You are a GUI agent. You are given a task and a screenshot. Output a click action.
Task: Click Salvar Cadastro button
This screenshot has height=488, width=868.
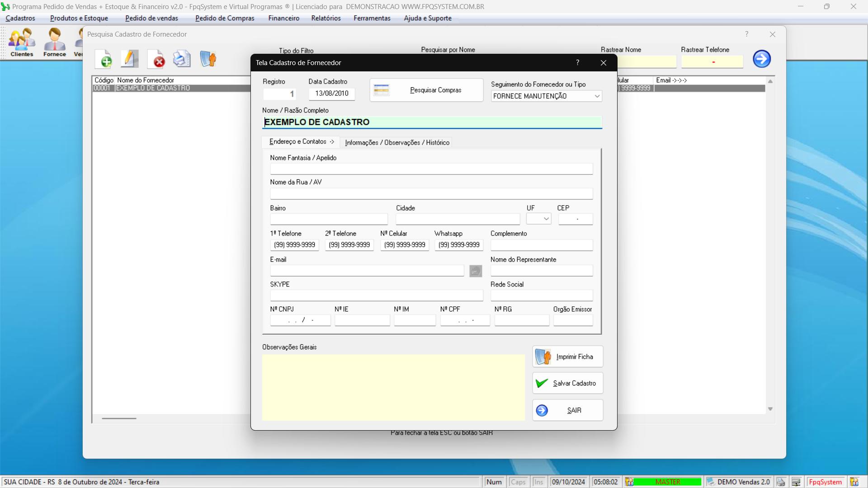pyautogui.click(x=568, y=383)
